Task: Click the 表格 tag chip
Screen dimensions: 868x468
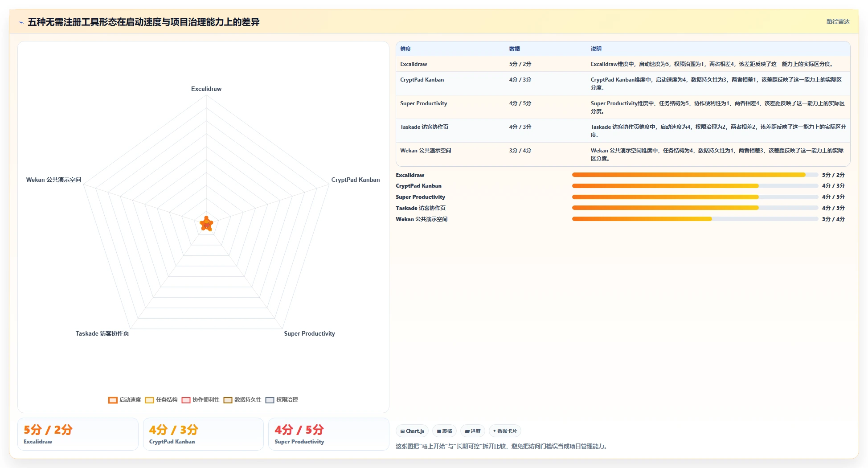Action: pyautogui.click(x=444, y=431)
